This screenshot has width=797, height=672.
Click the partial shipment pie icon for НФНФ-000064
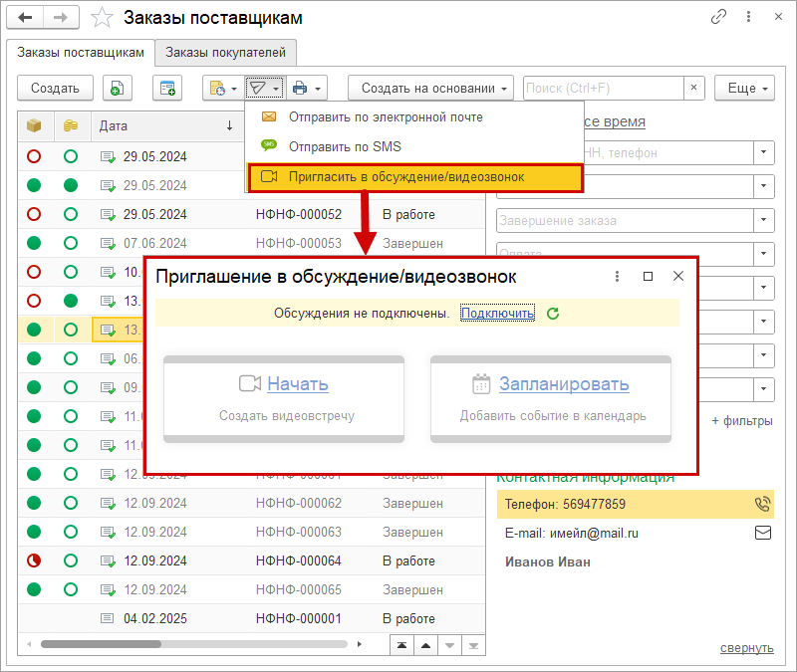tap(34, 560)
